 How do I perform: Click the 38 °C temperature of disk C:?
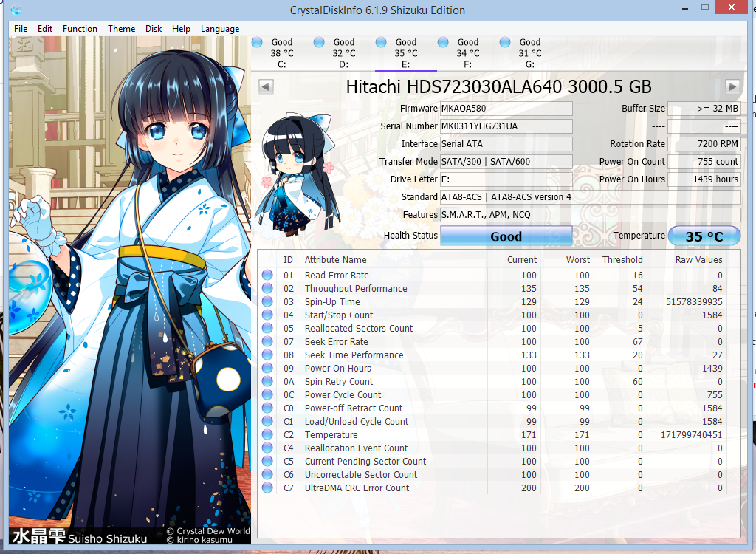[282, 53]
